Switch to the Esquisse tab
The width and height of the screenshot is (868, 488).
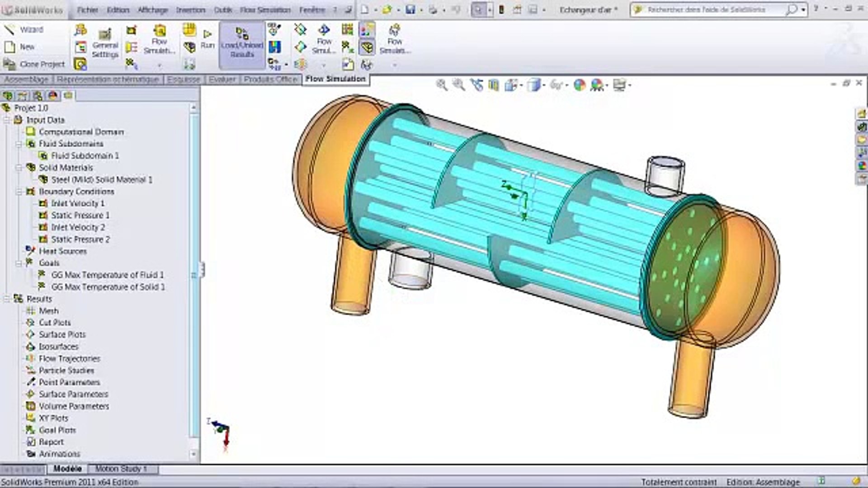pos(183,79)
